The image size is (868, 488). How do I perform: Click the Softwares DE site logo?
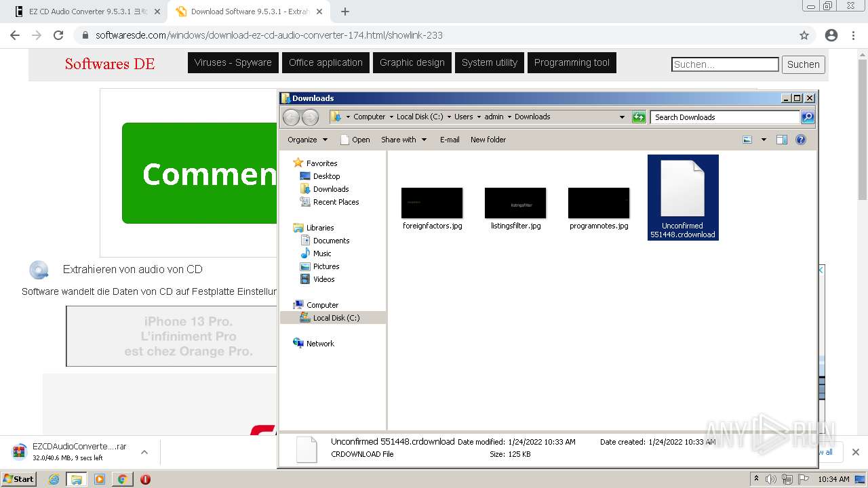(x=110, y=64)
